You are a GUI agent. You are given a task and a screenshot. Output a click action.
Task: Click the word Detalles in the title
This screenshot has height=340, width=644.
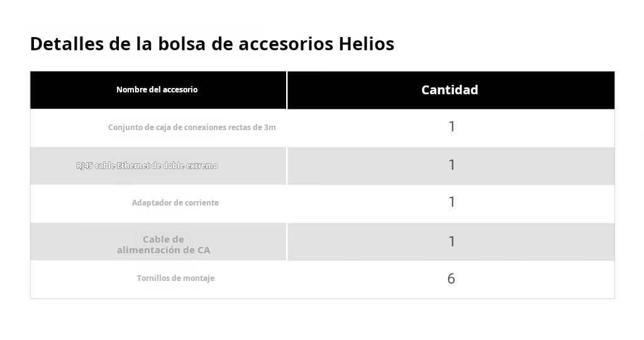(x=67, y=44)
